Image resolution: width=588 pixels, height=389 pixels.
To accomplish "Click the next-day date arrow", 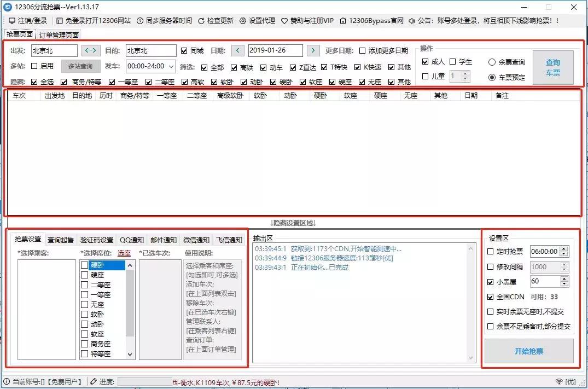I will (x=312, y=50).
